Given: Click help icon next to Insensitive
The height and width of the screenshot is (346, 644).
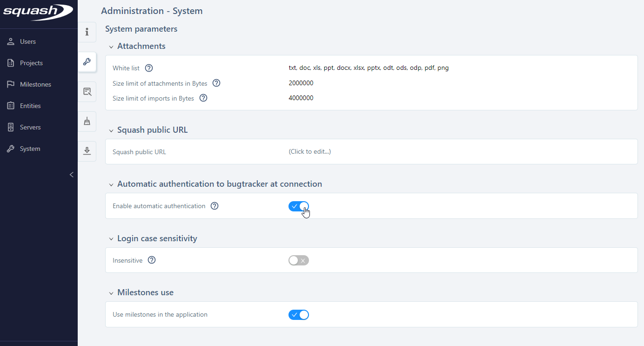Looking at the screenshot, I should pyautogui.click(x=152, y=260).
